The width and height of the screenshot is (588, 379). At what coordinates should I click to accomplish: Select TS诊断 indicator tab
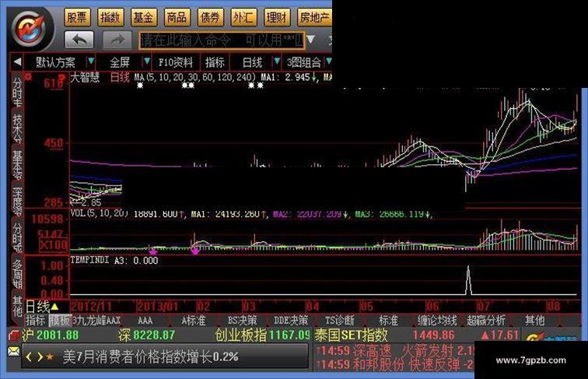click(x=339, y=321)
